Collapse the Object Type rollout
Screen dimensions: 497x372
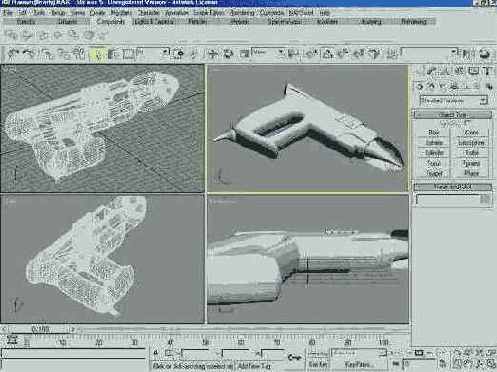[453, 115]
